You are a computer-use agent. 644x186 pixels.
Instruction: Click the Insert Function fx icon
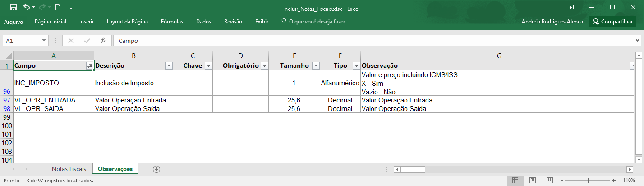pyautogui.click(x=103, y=41)
